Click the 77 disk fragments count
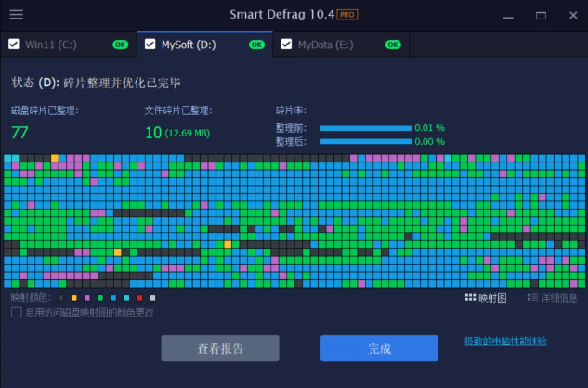This screenshot has width=588, height=388. point(20,133)
